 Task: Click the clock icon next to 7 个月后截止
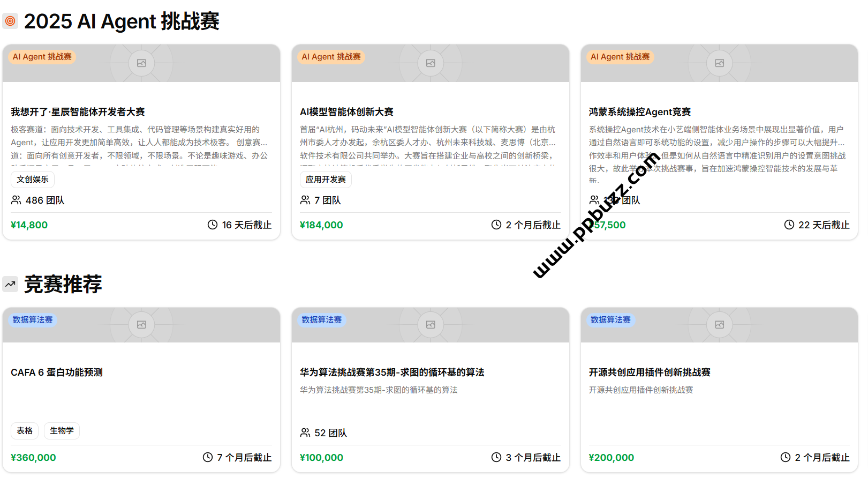click(208, 457)
